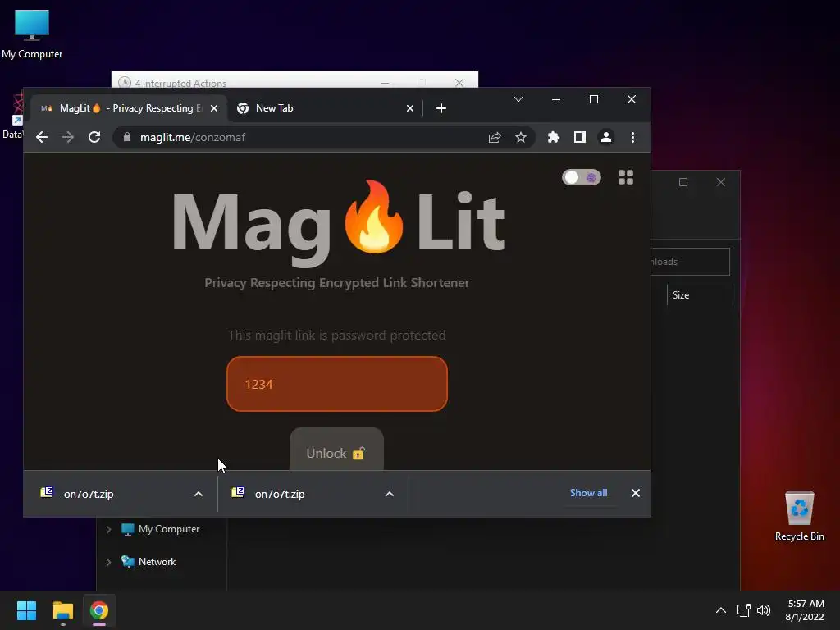Image resolution: width=840 pixels, height=630 pixels.
Task: Select the My Computer desktop icon
Action: click(x=32, y=34)
